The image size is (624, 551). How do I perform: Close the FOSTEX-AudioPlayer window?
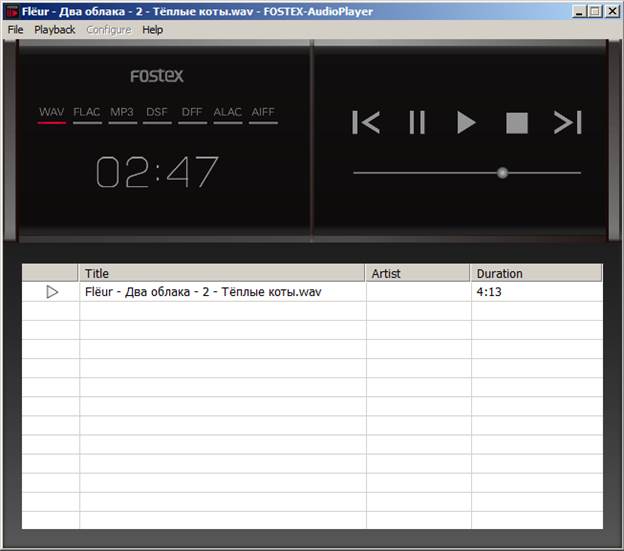click(x=612, y=11)
